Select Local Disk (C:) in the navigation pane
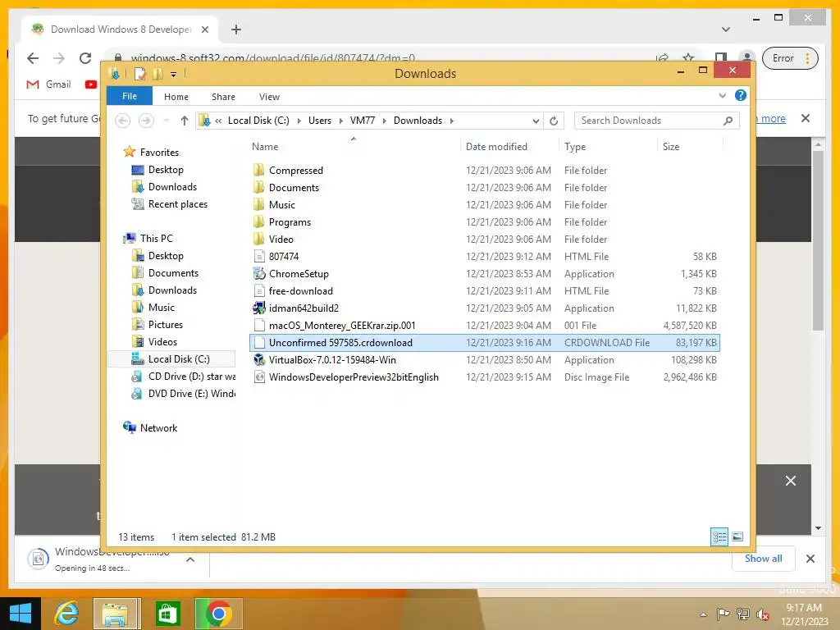Screen dimensions: 840x630 [x=171, y=359]
